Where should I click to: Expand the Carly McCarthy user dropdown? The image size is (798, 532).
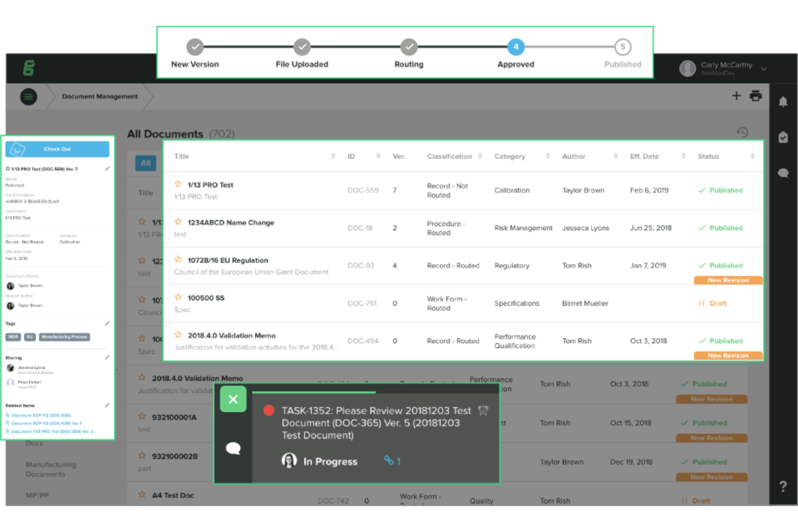point(763,69)
